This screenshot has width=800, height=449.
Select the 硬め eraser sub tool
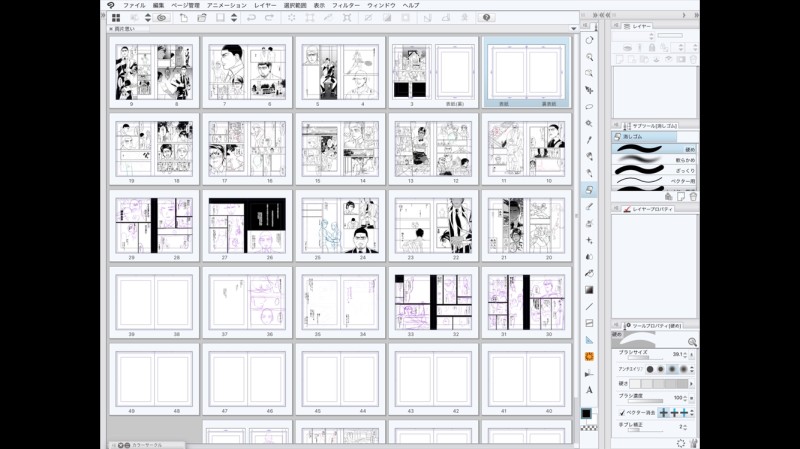(655, 149)
